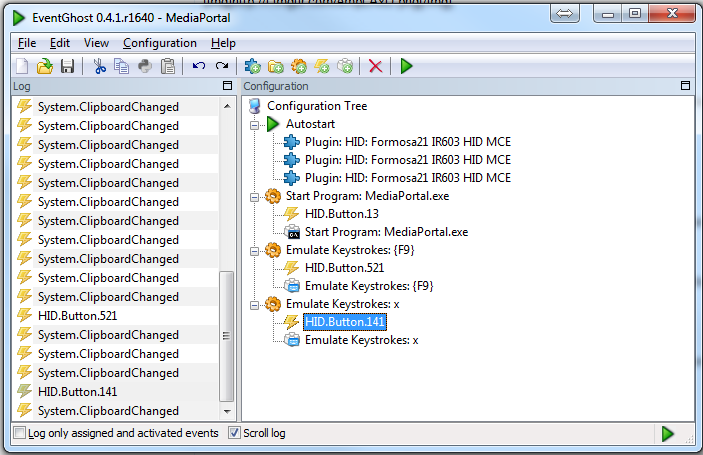Click the log scrollbar up arrow
This screenshot has height=455, width=703.
pos(227,106)
